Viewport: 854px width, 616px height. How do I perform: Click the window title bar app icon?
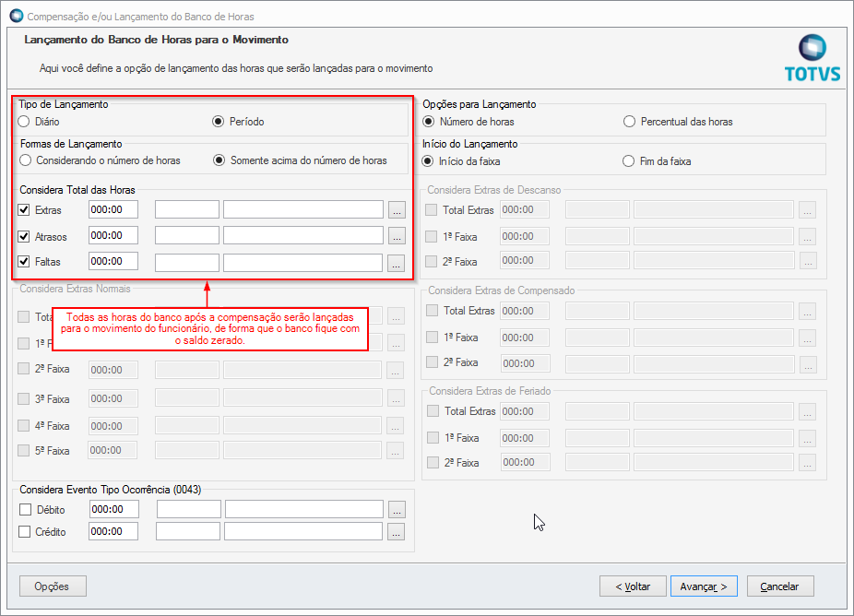click(x=17, y=16)
